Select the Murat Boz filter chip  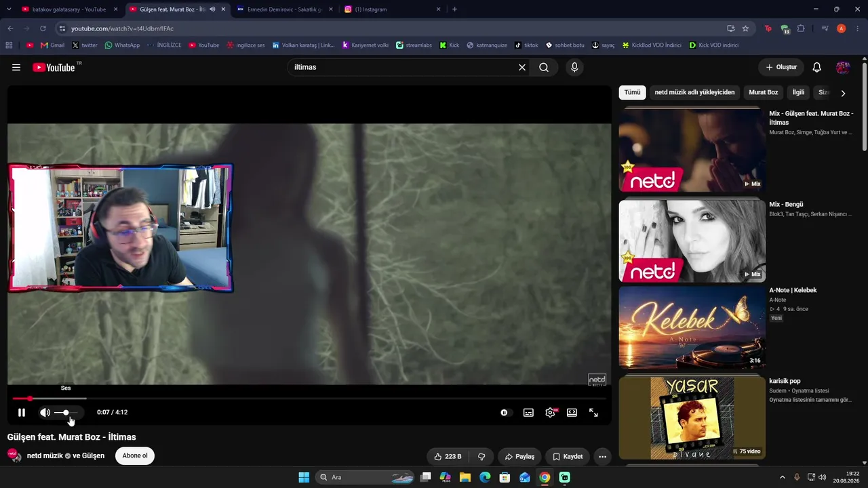click(763, 92)
